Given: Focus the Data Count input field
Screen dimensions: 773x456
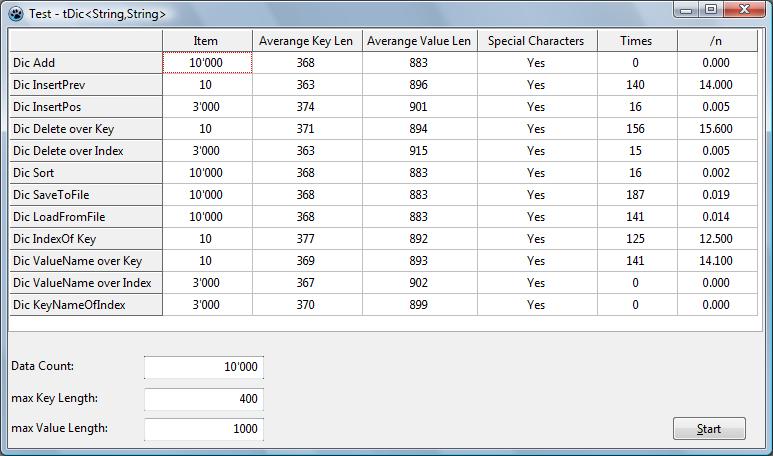Looking at the screenshot, I should click(203, 367).
